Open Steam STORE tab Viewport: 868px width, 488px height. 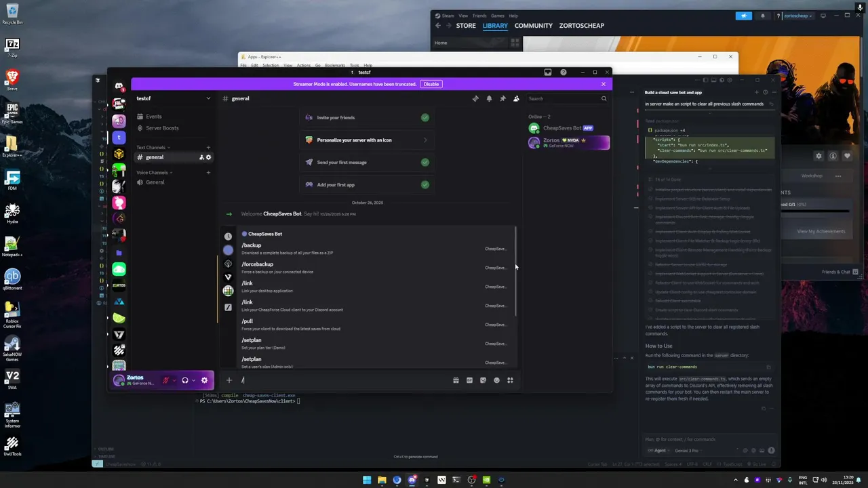point(466,26)
